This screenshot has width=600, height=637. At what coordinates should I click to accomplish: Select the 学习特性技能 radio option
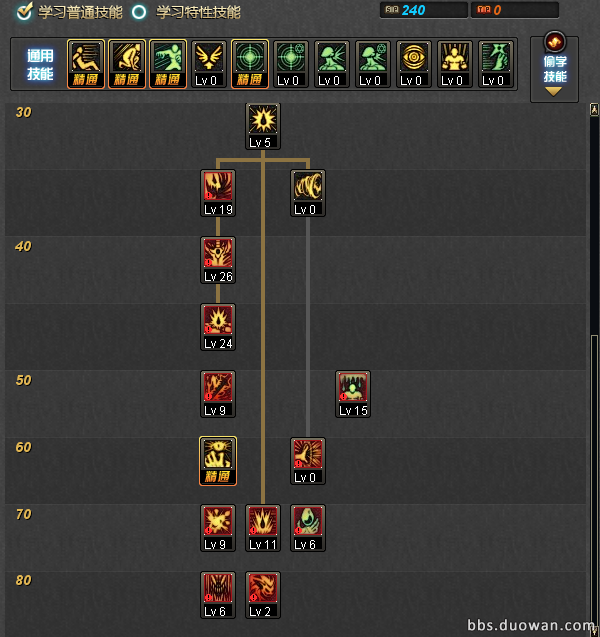click(x=139, y=12)
